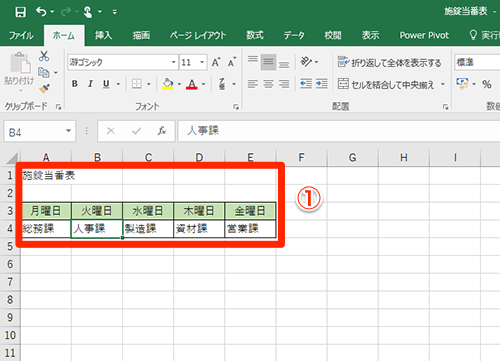Open the Customize Quick Access Toolbar dropdown
Image resolution: width=500 pixels, height=361 pixels.
pos(115,12)
